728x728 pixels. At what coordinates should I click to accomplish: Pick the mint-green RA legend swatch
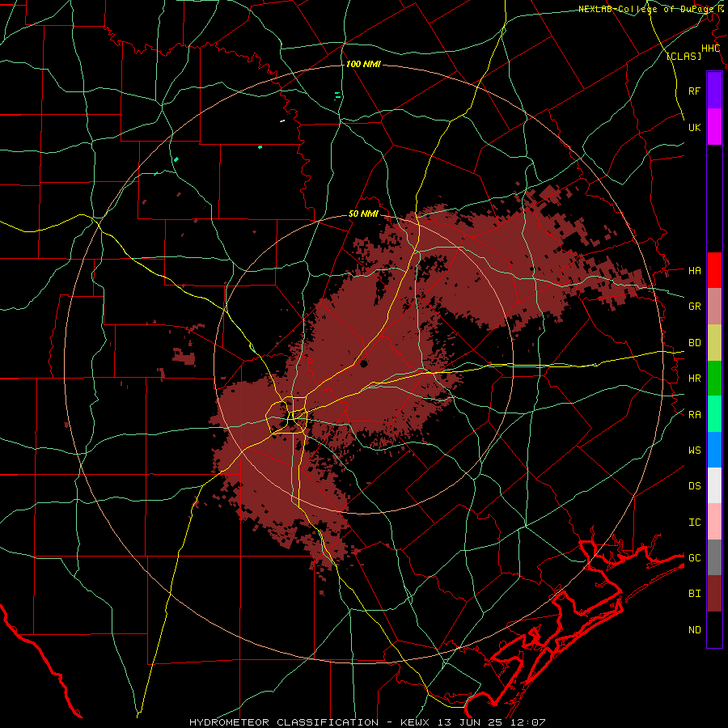(714, 414)
